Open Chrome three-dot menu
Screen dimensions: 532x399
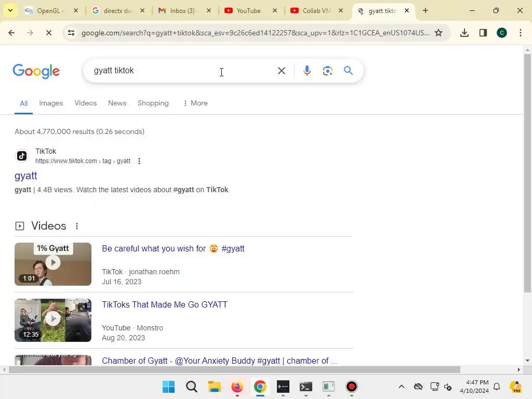521,33
